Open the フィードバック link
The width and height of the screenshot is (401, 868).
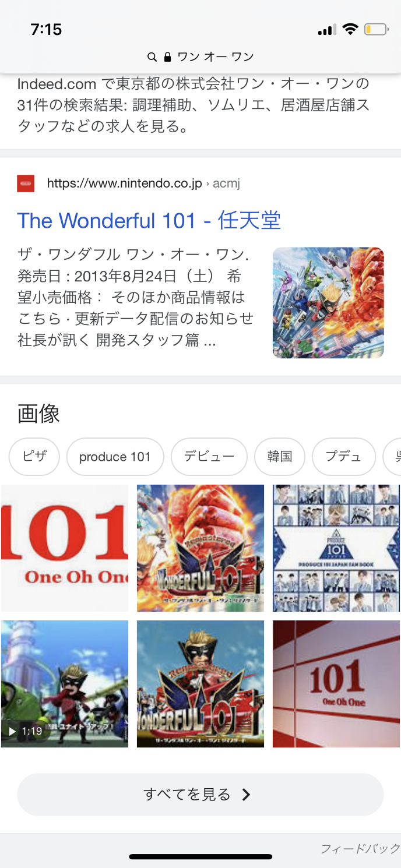pyautogui.click(x=360, y=849)
